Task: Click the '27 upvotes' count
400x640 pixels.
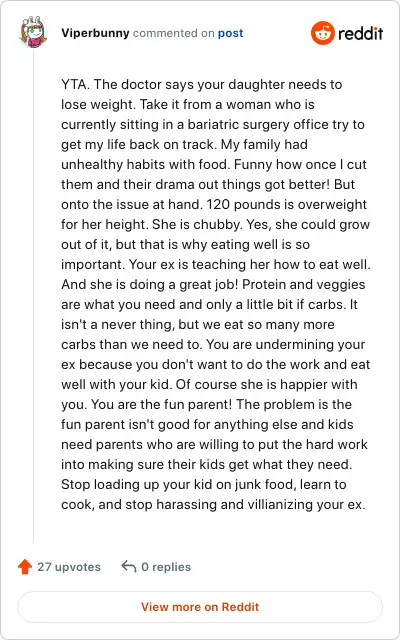Action: pos(69,567)
